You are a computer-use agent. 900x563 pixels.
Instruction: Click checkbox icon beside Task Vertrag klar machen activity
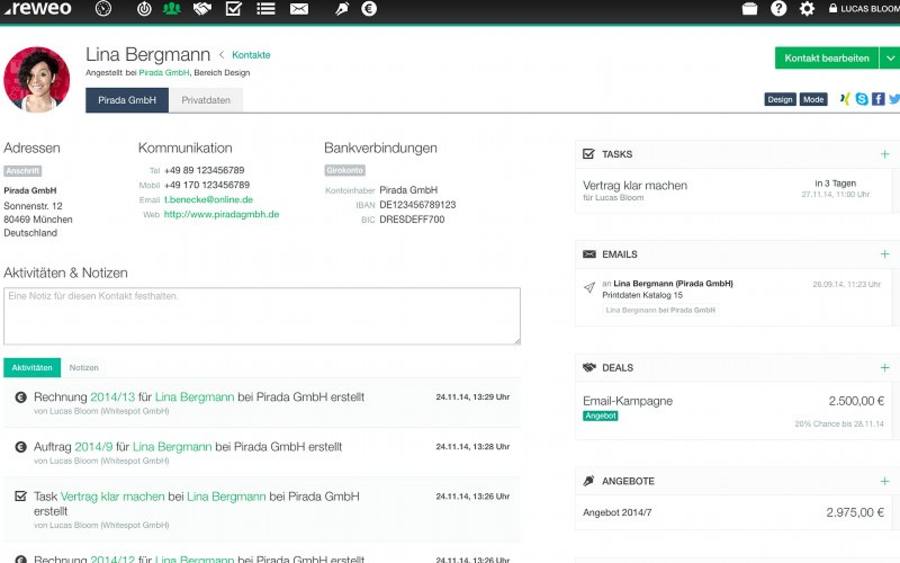tap(21, 496)
